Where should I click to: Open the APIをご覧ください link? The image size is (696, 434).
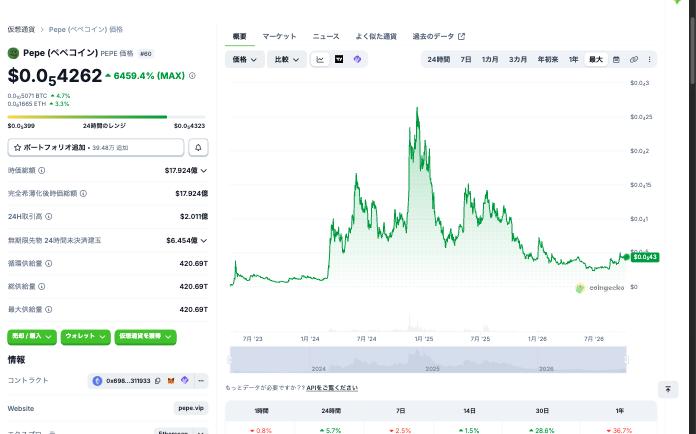pos(332,388)
